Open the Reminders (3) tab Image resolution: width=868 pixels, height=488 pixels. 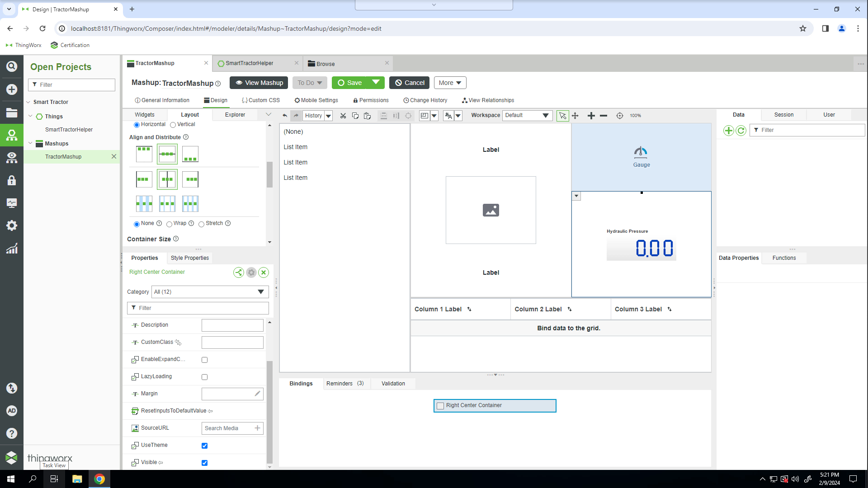(345, 384)
